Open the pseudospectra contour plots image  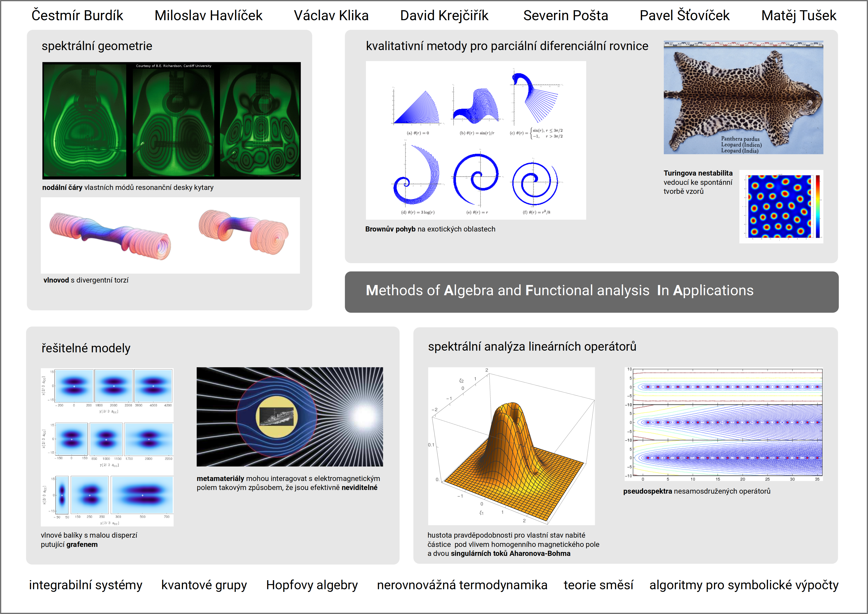(x=723, y=423)
